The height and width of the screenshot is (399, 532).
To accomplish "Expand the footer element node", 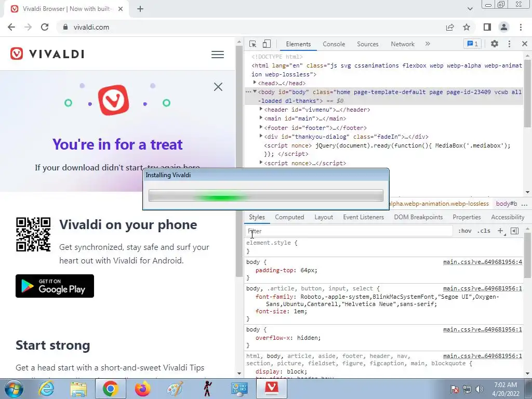I will [261, 127].
